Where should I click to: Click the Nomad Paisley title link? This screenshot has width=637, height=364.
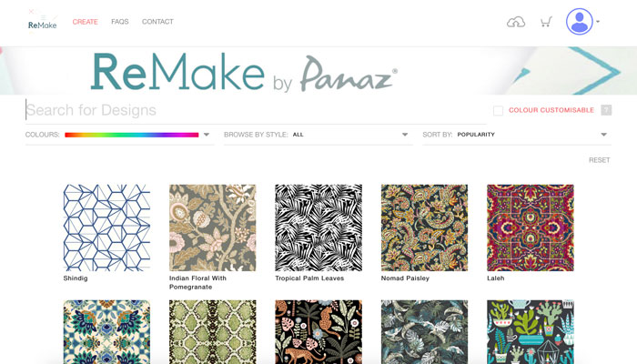(x=405, y=278)
